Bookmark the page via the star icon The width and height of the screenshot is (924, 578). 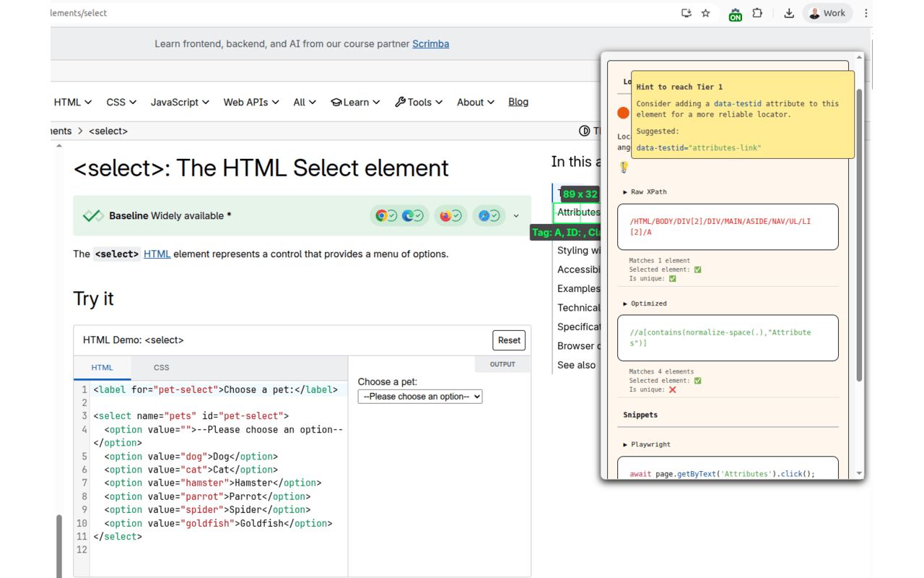[x=705, y=13]
